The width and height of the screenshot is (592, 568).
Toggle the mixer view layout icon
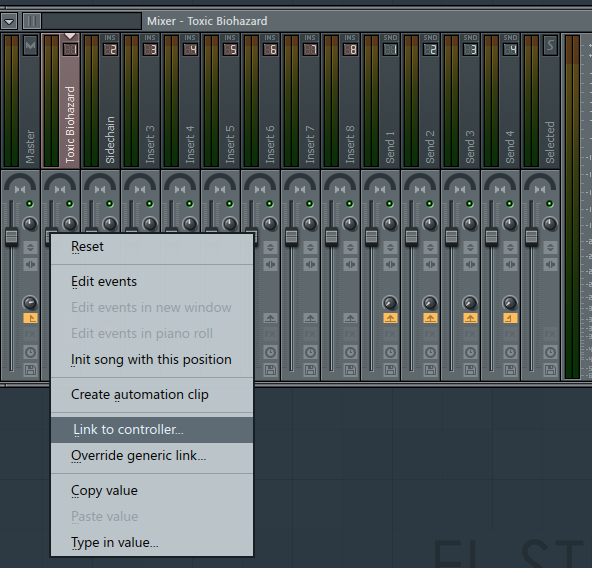click(x=32, y=21)
